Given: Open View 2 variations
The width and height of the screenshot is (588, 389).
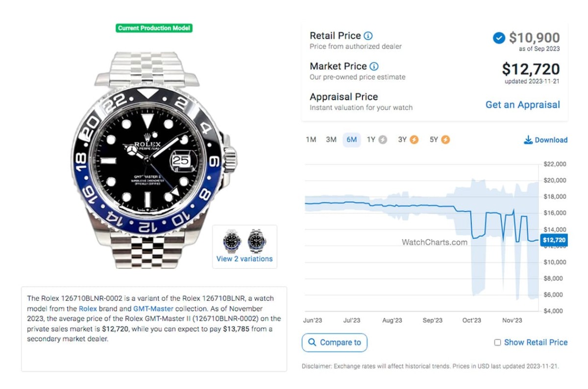Looking at the screenshot, I should click(x=245, y=259).
